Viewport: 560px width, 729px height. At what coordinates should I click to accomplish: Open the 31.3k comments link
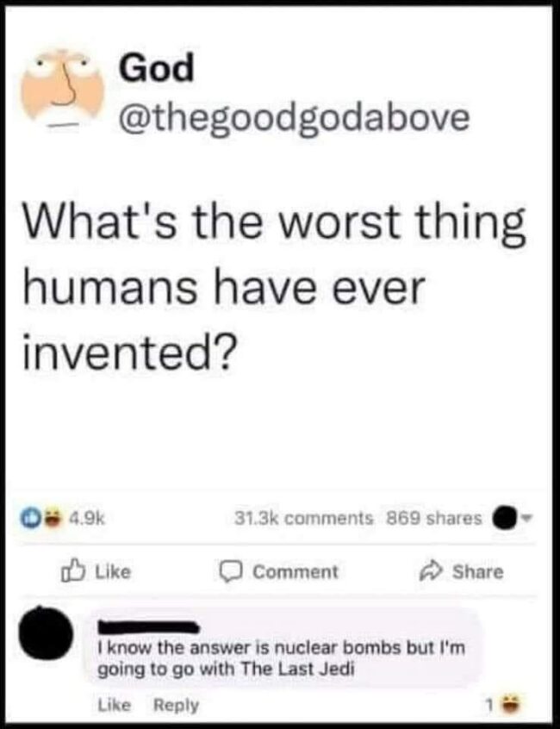point(304,518)
